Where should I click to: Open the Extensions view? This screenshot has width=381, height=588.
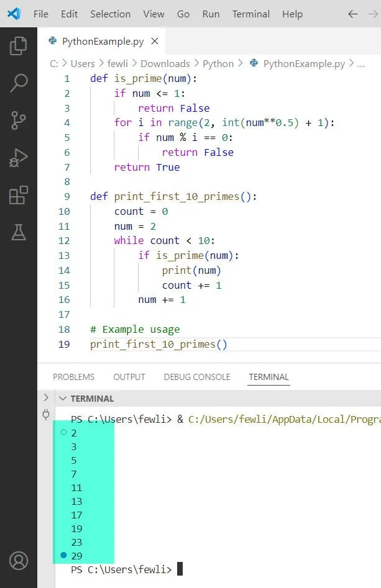19,195
